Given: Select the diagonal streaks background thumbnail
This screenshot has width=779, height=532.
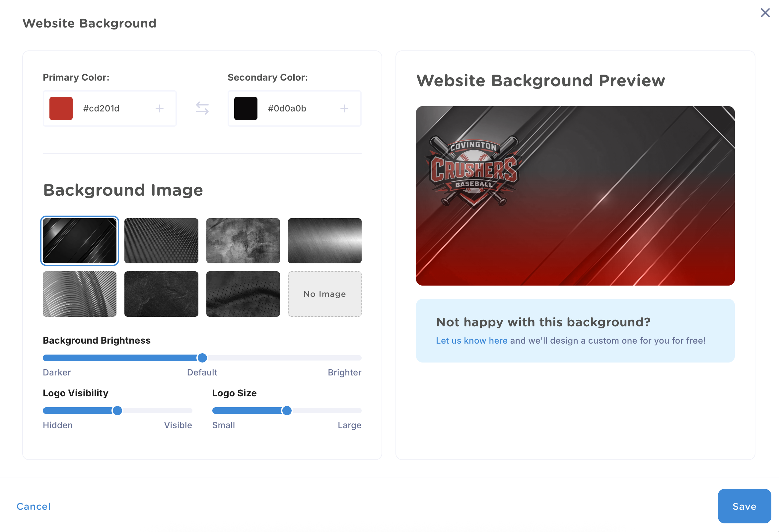Looking at the screenshot, I should click(x=79, y=240).
